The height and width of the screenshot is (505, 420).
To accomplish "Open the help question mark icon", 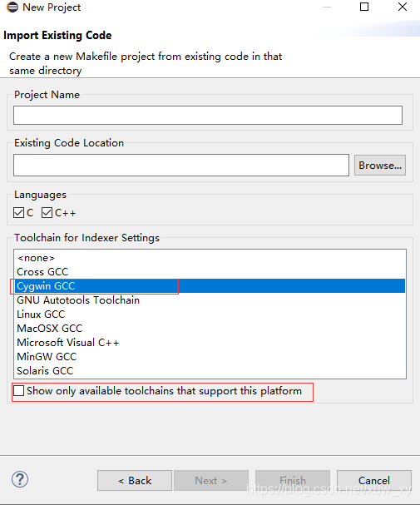I will (x=20, y=479).
